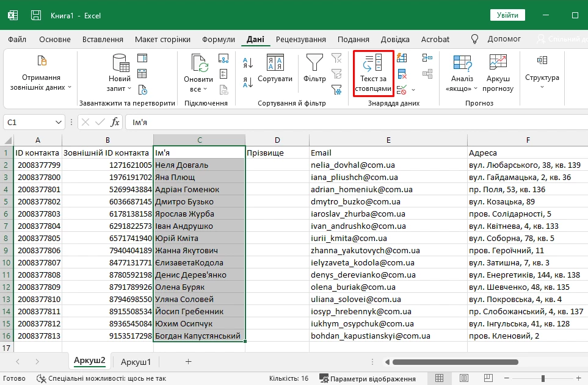588x385 pixels.
Task: Click the Insert Function fx icon
Action: click(115, 122)
